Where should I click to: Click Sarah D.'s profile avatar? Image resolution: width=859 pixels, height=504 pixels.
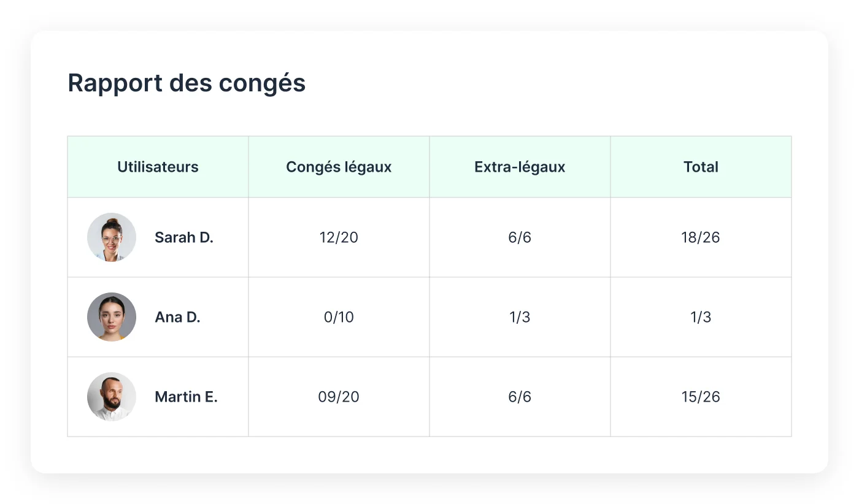tap(112, 237)
